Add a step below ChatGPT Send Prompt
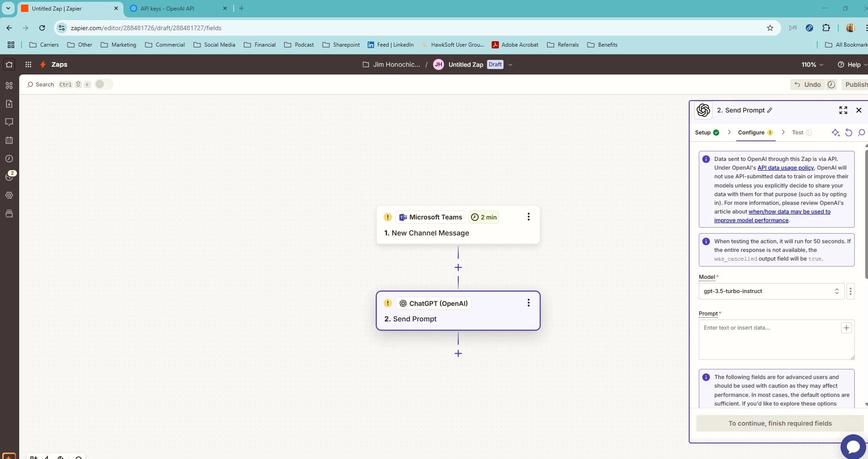The height and width of the screenshot is (459, 868). (458, 353)
